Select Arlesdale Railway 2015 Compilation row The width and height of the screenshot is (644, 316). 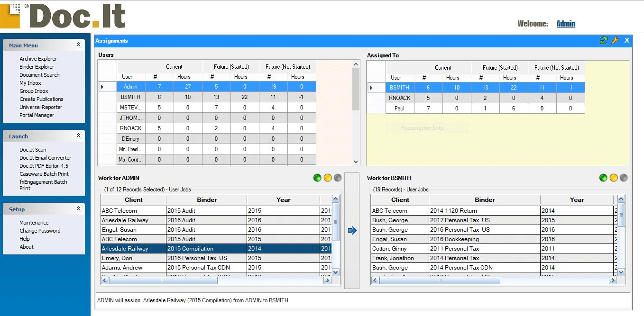coord(216,249)
